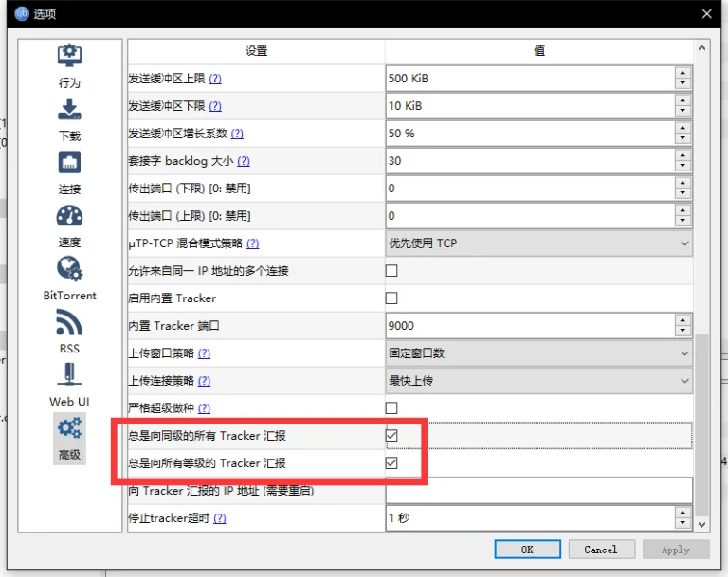Increase the 发送缓冲区上限 value with up arrow
This screenshot has height=577, width=728.
(682, 73)
